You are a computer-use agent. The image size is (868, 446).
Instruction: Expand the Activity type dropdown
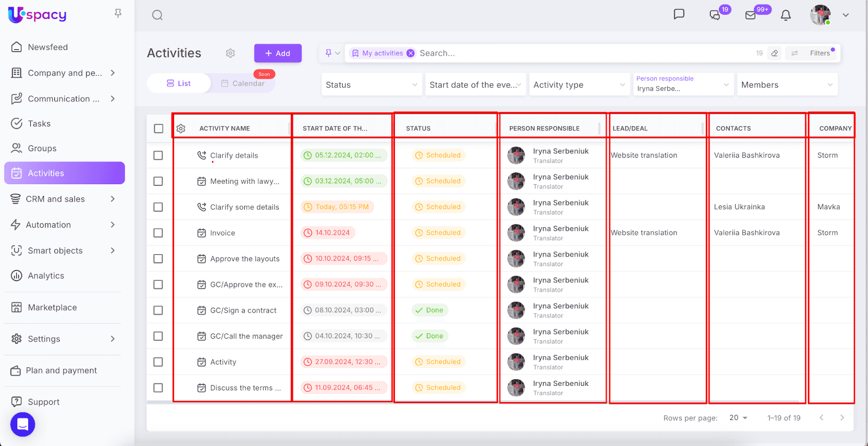pyautogui.click(x=579, y=85)
